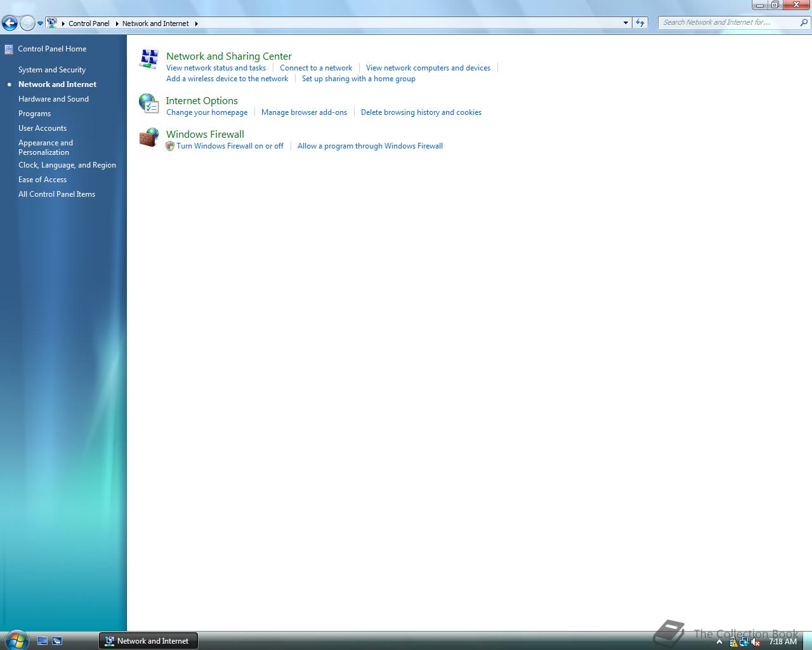812x650 pixels.
Task: Click Turn Windows Firewall on or off
Action: tap(230, 146)
